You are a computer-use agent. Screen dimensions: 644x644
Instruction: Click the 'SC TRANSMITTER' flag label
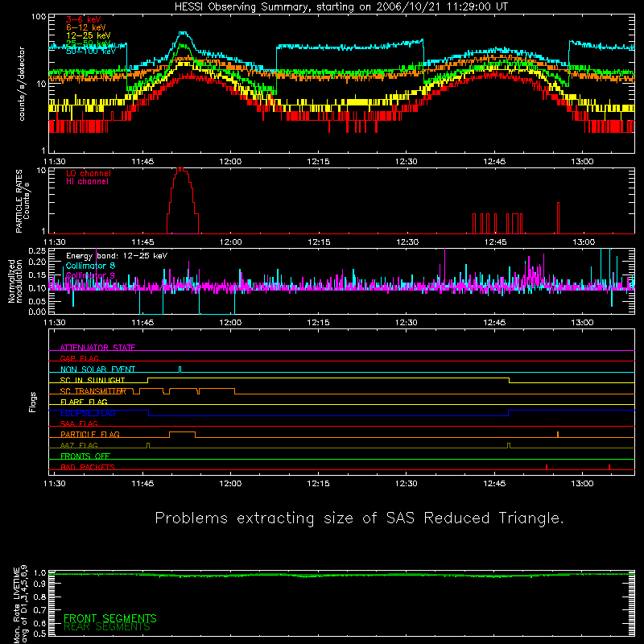click(x=93, y=391)
